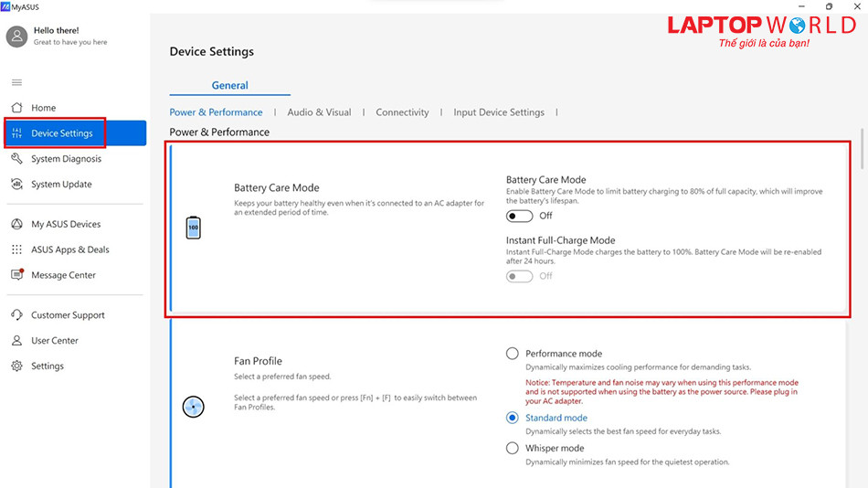Select Standard mode fan profile

click(x=513, y=418)
